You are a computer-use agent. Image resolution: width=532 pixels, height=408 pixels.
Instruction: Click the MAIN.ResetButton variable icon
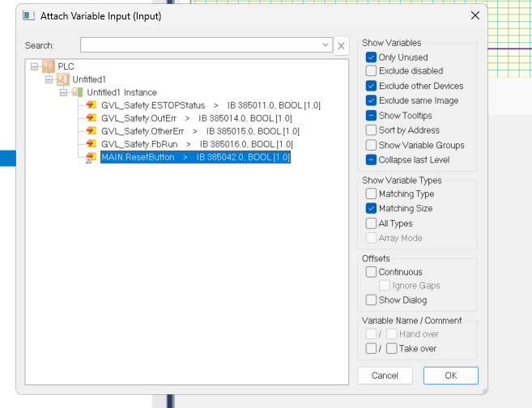[91, 157]
